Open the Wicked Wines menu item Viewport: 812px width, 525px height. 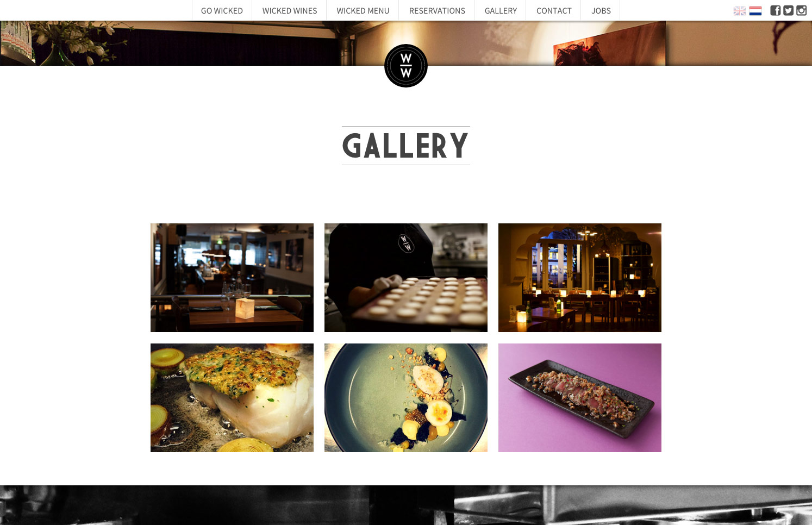(290, 11)
